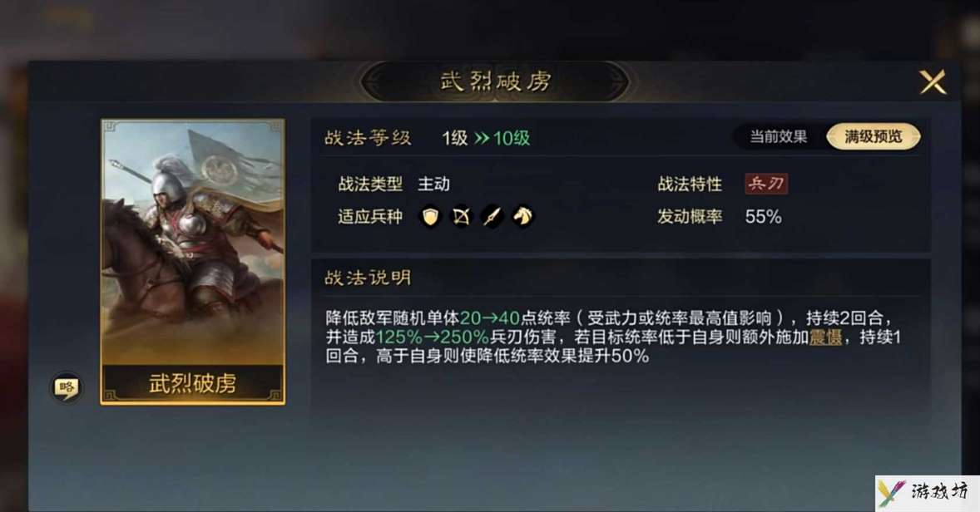
Task: Switch to 当前效果 view
Action: click(x=778, y=137)
